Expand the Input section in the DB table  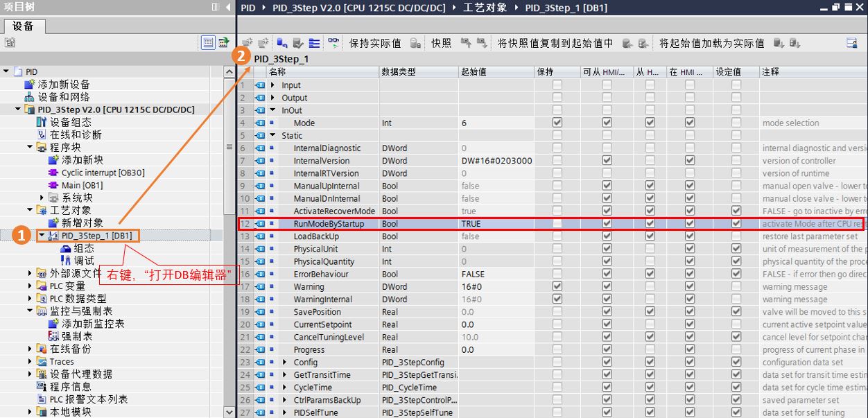[x=273, y=85]
